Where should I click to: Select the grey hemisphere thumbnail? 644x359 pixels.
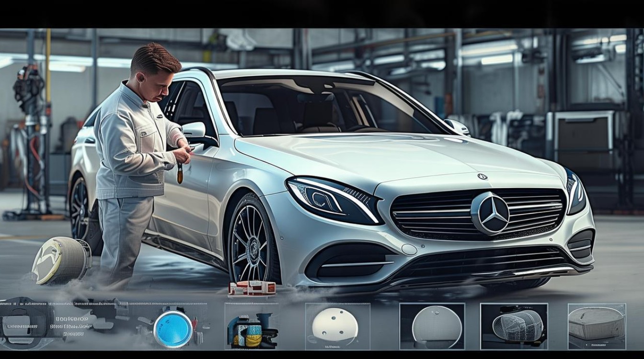point(432,326)
